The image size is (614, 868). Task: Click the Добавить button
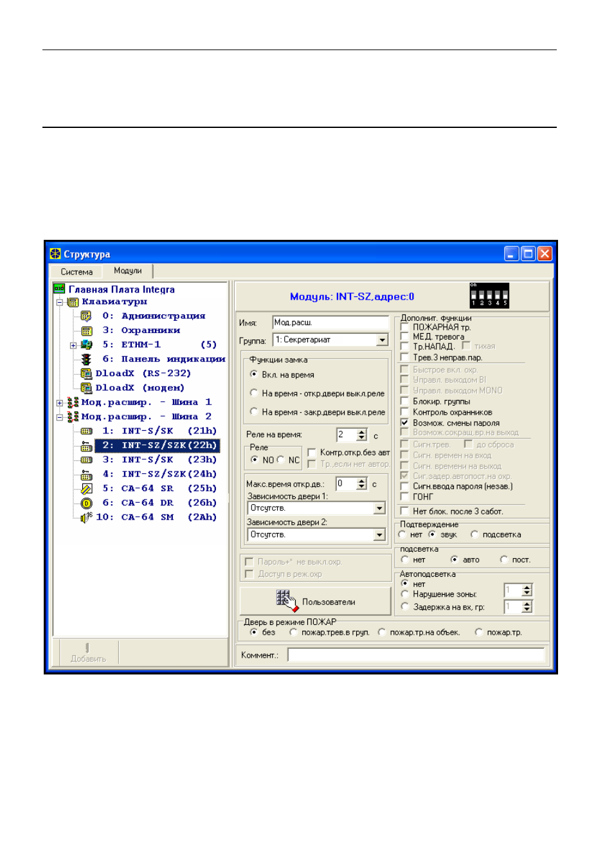(88, 652)
